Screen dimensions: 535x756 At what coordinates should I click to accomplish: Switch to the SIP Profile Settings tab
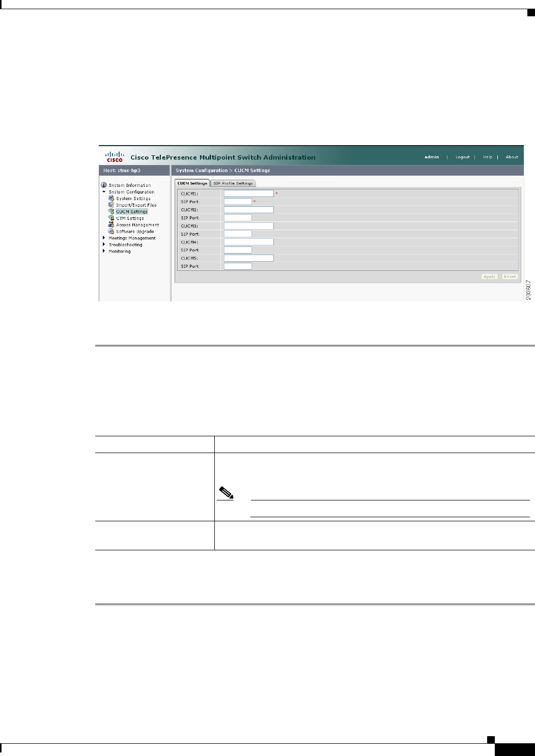(x=233, y=183)
